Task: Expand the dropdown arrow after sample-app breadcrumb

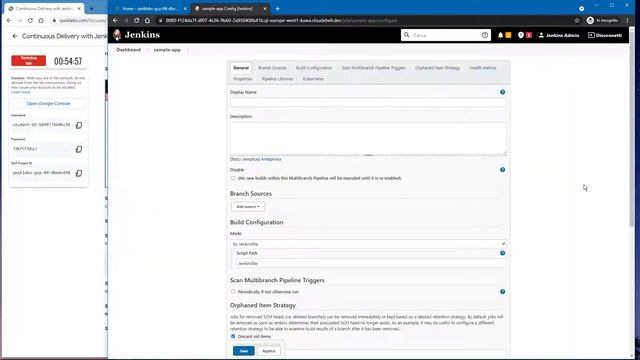Action: click(188, 50)
